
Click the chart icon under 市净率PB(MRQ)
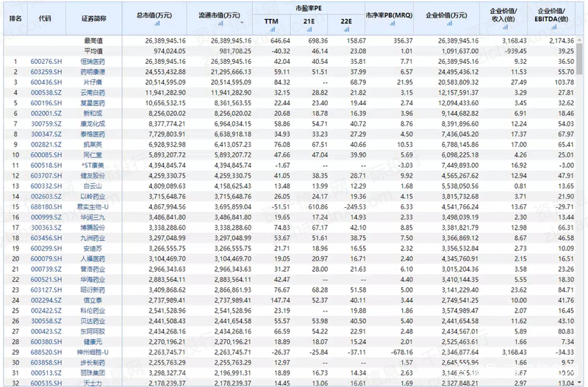pos(392,23)
